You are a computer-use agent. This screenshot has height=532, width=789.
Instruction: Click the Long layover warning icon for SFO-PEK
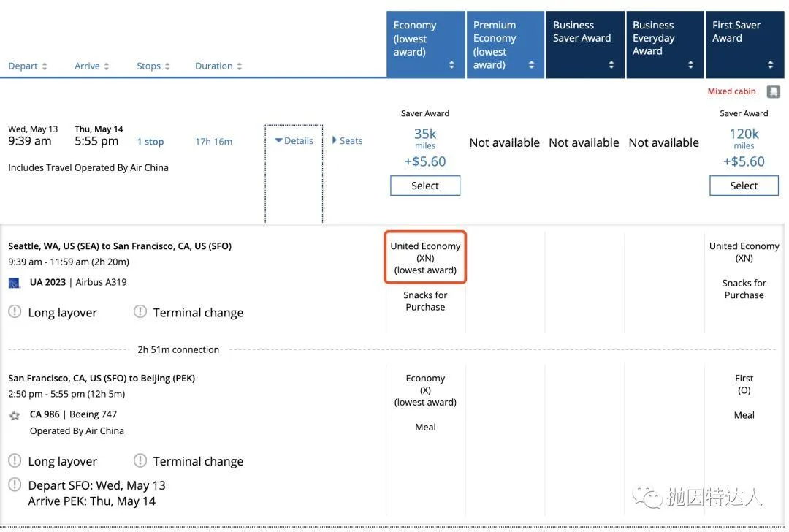(15, 460)
